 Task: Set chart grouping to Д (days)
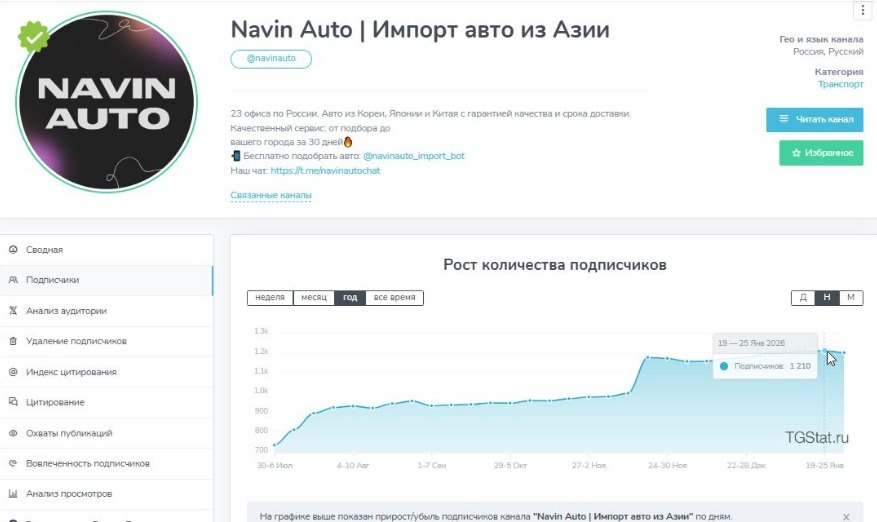[x=803, y=298]
